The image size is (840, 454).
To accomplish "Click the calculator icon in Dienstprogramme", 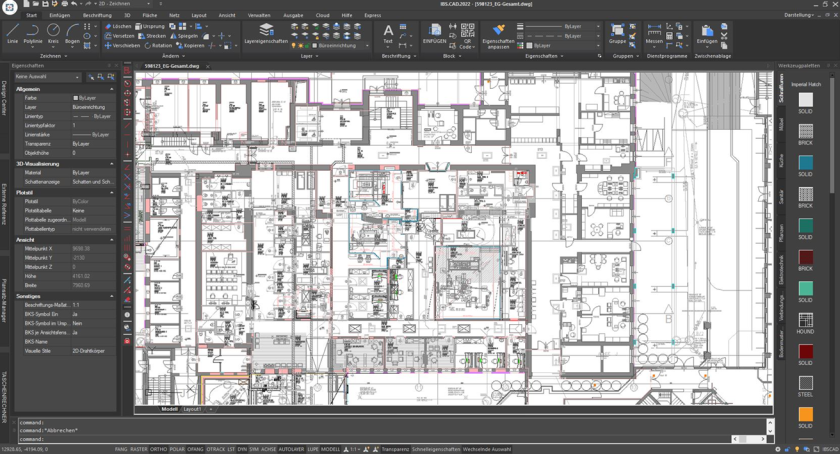I will pos(669,35).
